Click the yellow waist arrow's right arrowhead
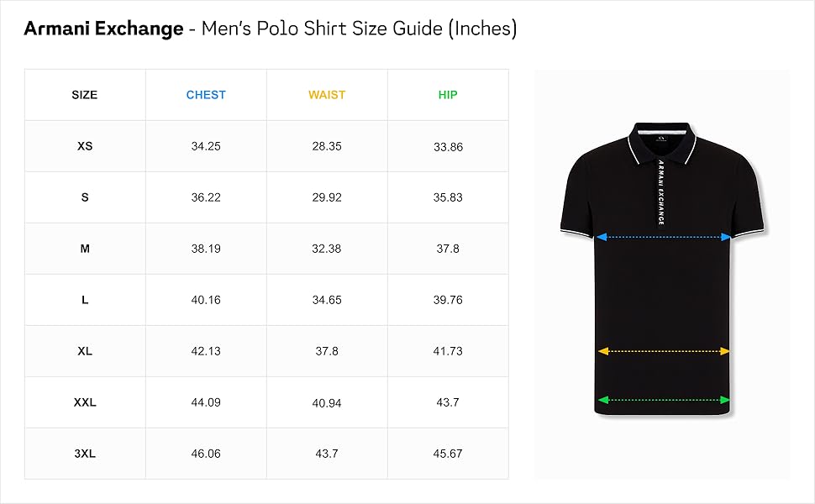This screenshot has height=504, width=815. [724, 351]
